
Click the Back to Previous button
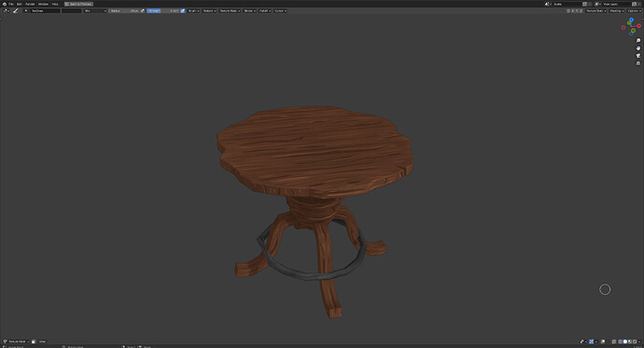[78, 4]
